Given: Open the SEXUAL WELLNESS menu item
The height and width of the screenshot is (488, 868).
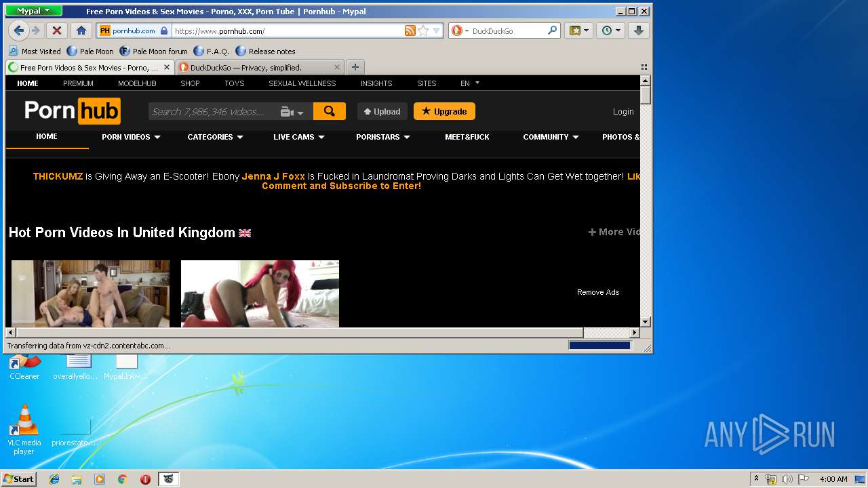Looking at the screenshot, I should [302, 83].
